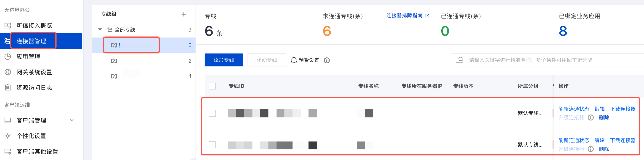Toggle the select-all checkbox in table header
Screen dimensions: 644x160
click(212, 86)
